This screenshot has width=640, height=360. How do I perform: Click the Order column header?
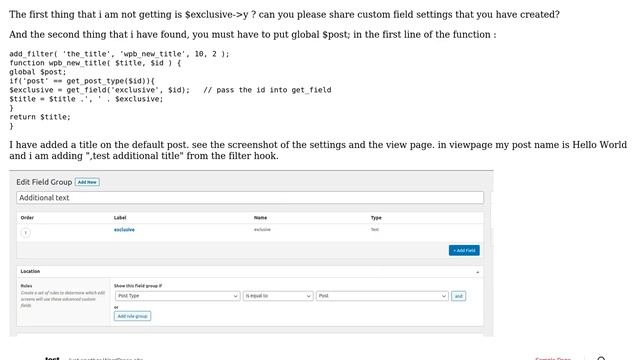[27, 218]
